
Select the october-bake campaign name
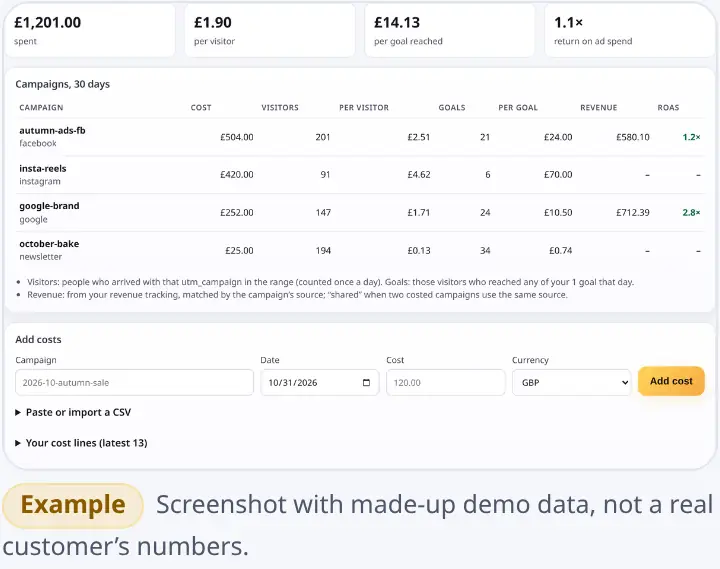(49, 244)
